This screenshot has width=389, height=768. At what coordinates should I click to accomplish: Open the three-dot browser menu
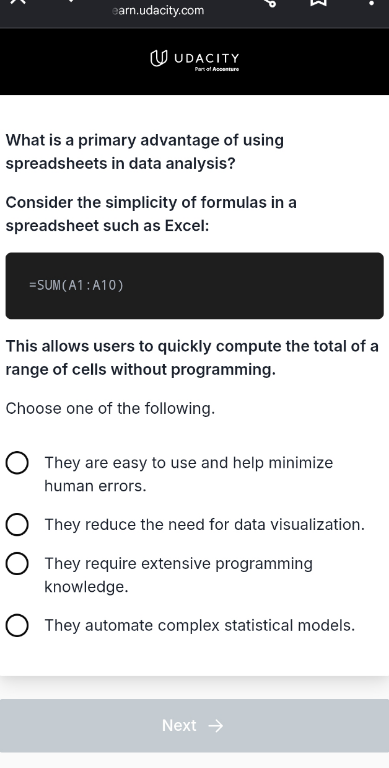pyautogui.click(x=371, y=3)
